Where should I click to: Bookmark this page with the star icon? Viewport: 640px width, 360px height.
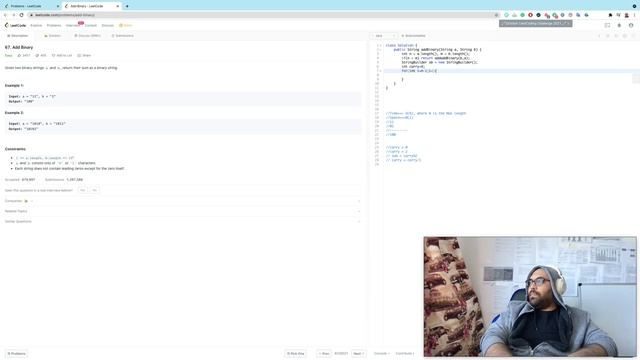pyautogui.click(x=496, y=15)
